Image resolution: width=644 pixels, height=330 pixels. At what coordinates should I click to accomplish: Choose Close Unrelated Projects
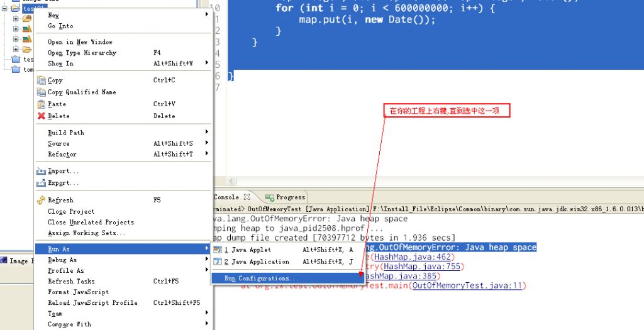coord(123,222)
